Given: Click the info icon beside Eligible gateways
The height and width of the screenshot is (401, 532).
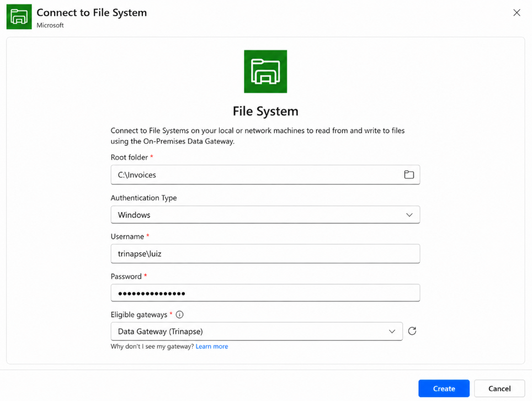Looking at the screenshot, I should [x=179, y=314].
